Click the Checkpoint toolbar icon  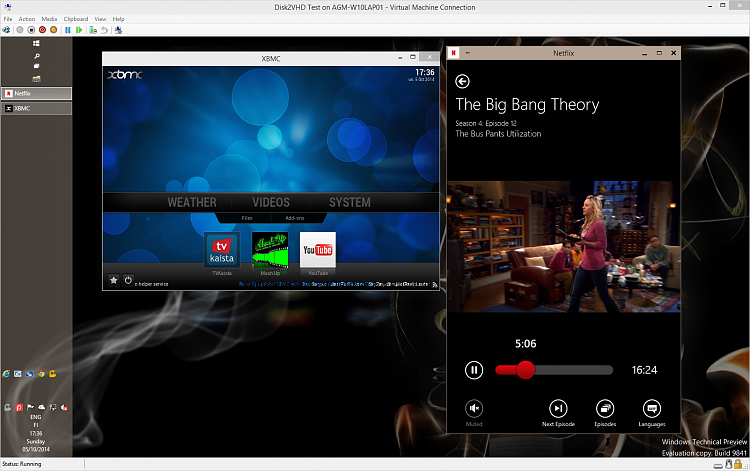93,30
